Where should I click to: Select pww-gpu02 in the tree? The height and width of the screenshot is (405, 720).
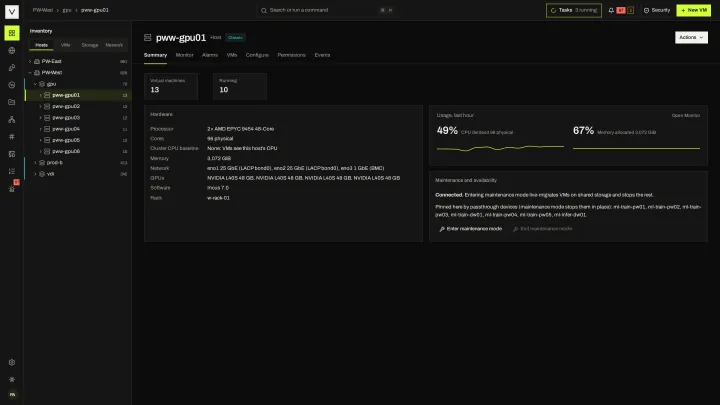click(x=78, y=106)
